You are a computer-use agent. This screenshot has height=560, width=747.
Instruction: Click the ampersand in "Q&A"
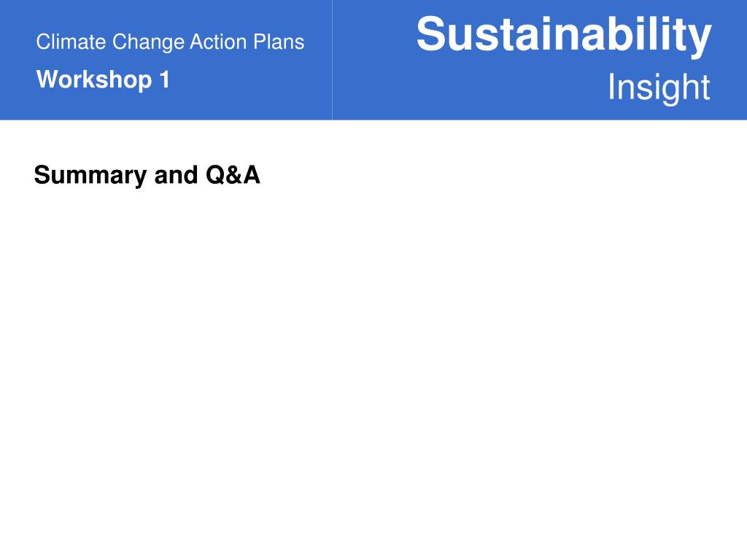tap(233, 175)
